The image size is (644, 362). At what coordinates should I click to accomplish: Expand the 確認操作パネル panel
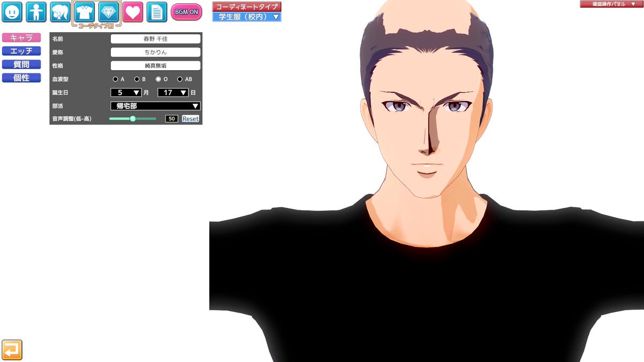(x=611, y=4)
